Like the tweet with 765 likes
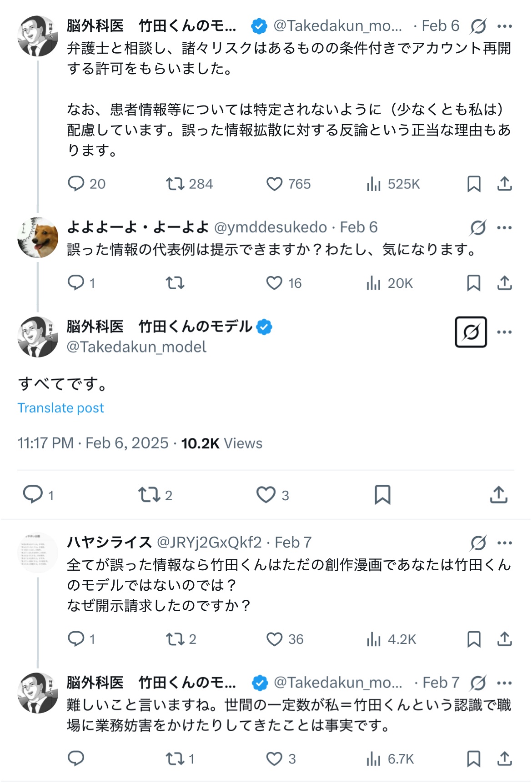Image resolution: width=532 pixels, height=784 pixels. click(275, 184)
